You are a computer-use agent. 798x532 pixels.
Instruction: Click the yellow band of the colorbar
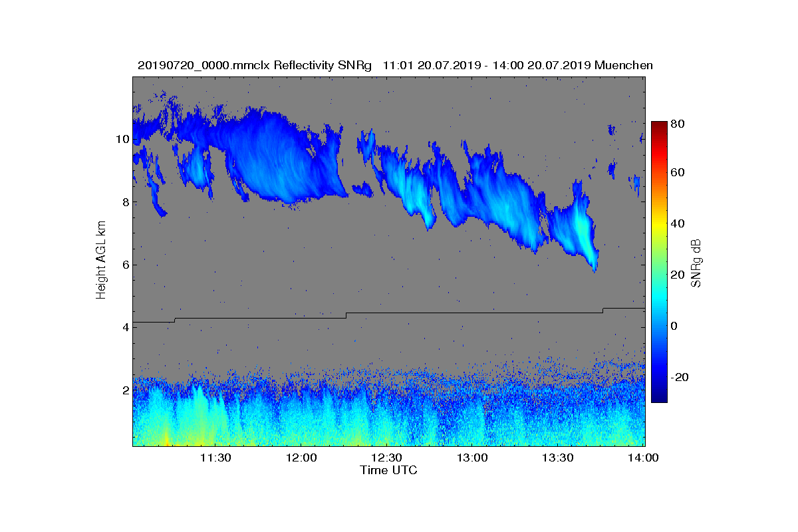point(659,226)
